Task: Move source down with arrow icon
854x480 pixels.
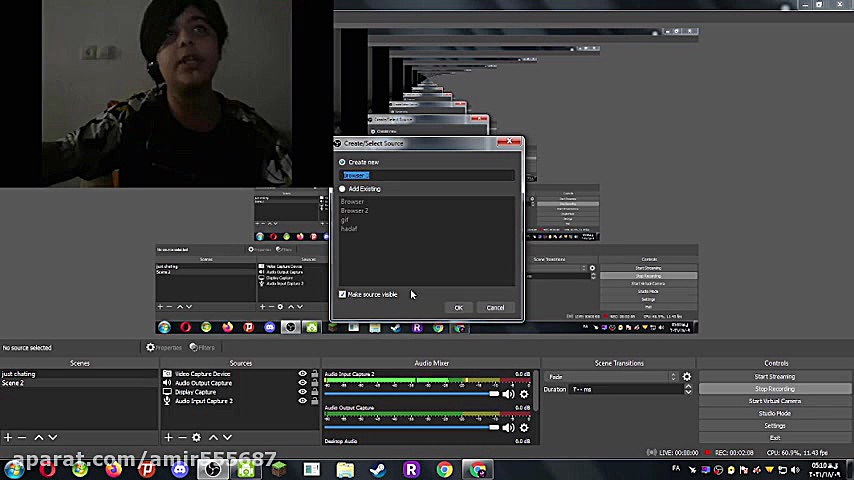Action: pos(228,438)
